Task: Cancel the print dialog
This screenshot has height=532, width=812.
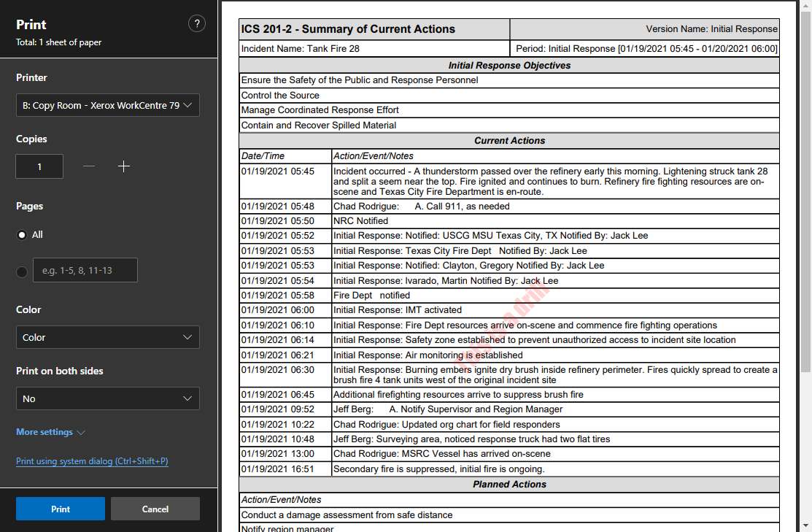Action: coord(155,509)
